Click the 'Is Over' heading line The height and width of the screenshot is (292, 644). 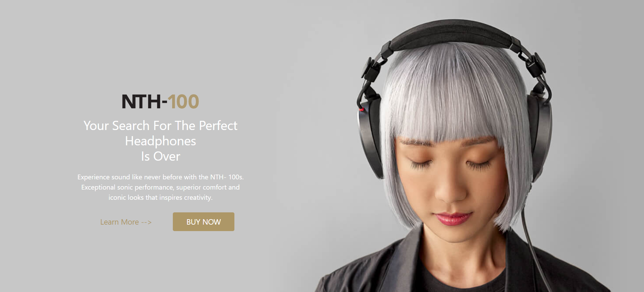pos(161,156)
